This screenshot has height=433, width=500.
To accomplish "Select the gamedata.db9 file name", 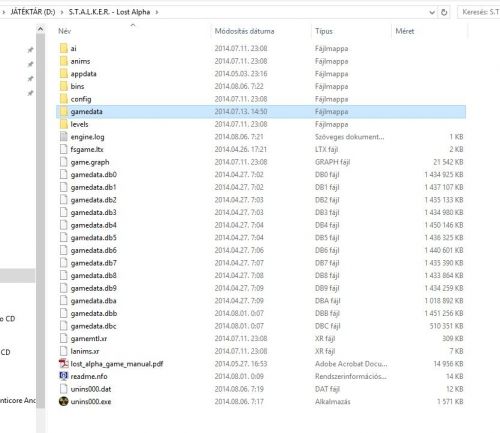I will pyautogui.click(x=94, y=288).
